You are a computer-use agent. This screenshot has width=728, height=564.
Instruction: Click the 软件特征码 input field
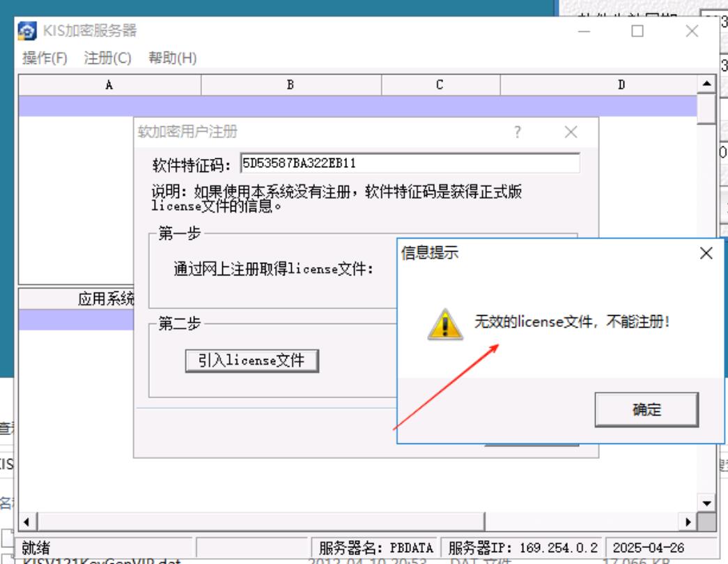tap(410, 163)
